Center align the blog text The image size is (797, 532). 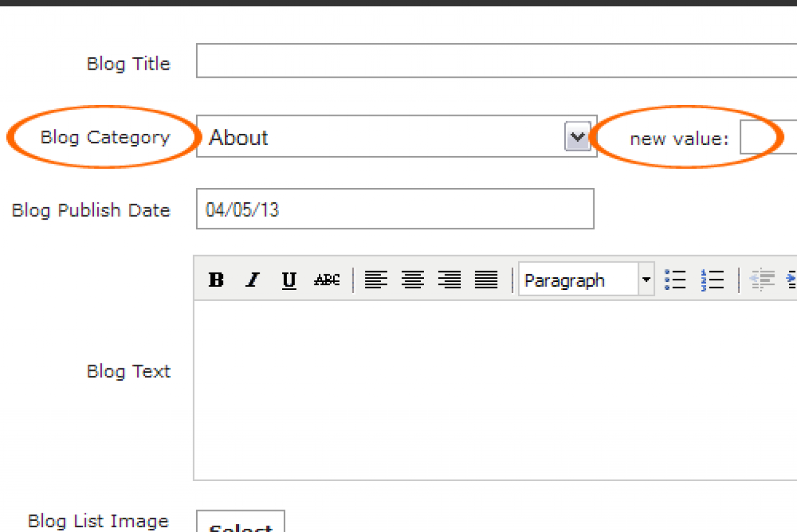click(412, 280)
